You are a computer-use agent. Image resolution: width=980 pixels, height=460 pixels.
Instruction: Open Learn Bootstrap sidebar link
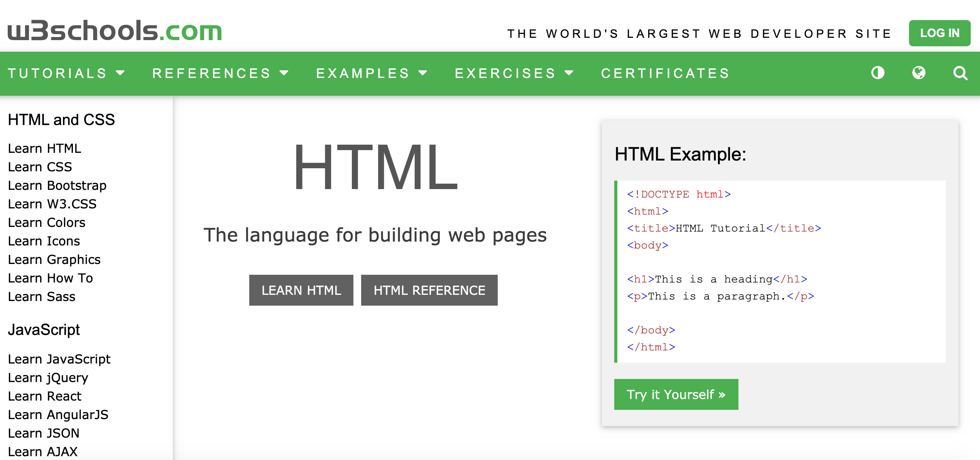pyautogui.click(x=57, y=186)
